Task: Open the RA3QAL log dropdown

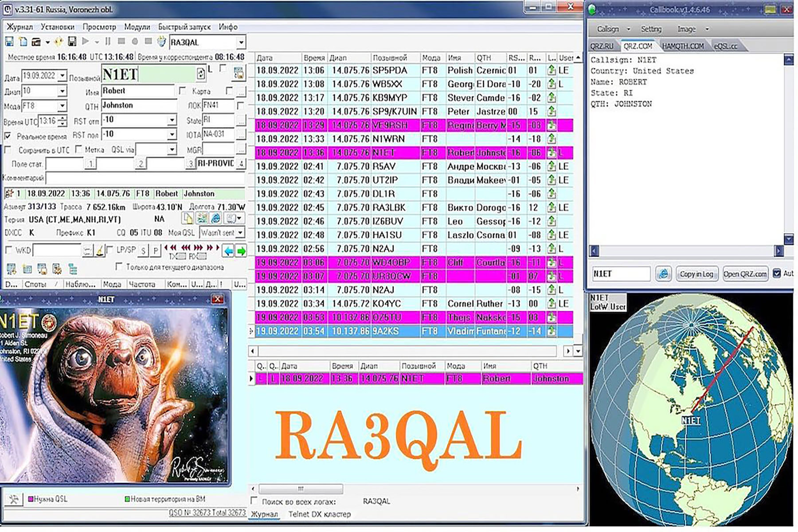Action: (241, 43)
